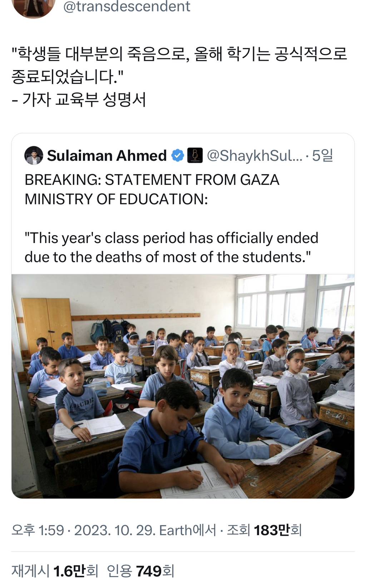Tap the blue verified checkmark badge
Screen dimensions: 366x588
(178, 155)
